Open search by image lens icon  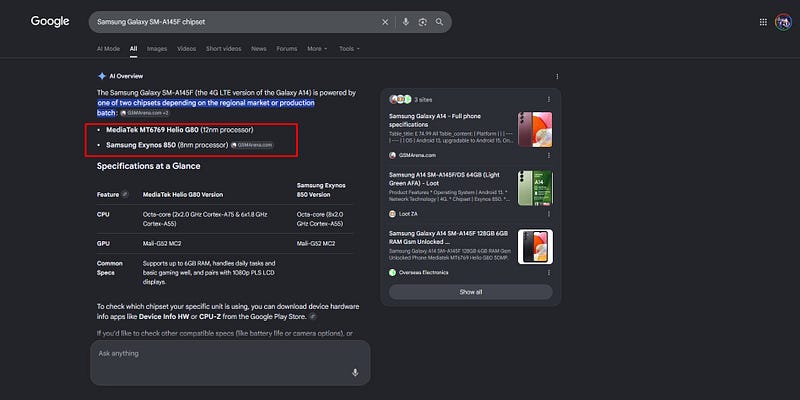click(x=422, y=22)
